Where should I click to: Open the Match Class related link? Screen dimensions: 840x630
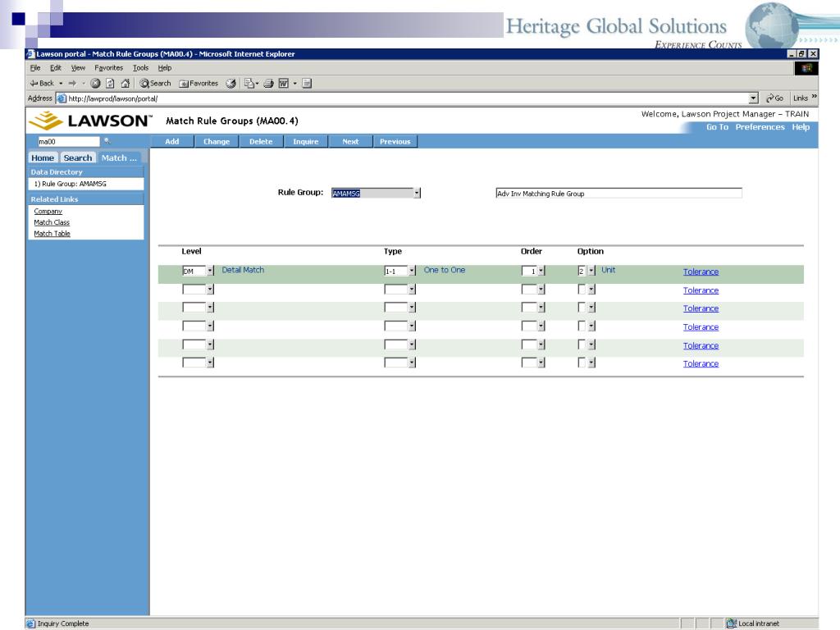click(x=52, y=222)
